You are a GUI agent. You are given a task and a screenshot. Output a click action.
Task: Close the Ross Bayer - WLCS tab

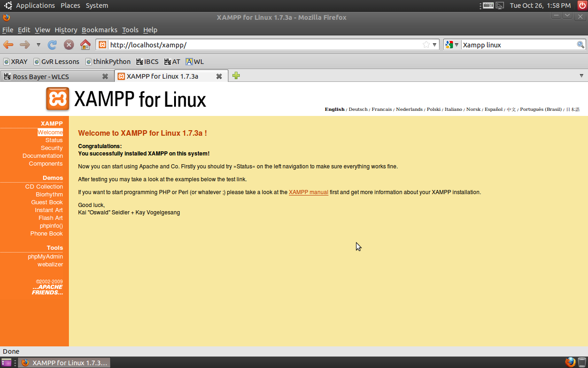[105, 76]
